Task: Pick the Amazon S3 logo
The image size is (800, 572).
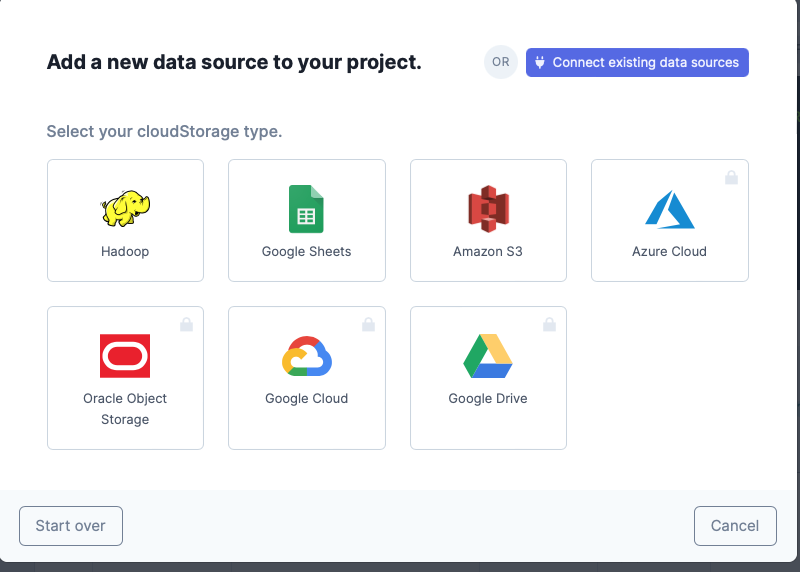Action: [488, 209]
